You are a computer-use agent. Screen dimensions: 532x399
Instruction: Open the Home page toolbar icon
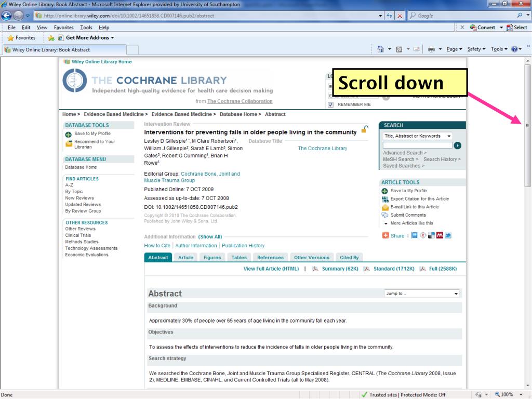click(380, 49)
